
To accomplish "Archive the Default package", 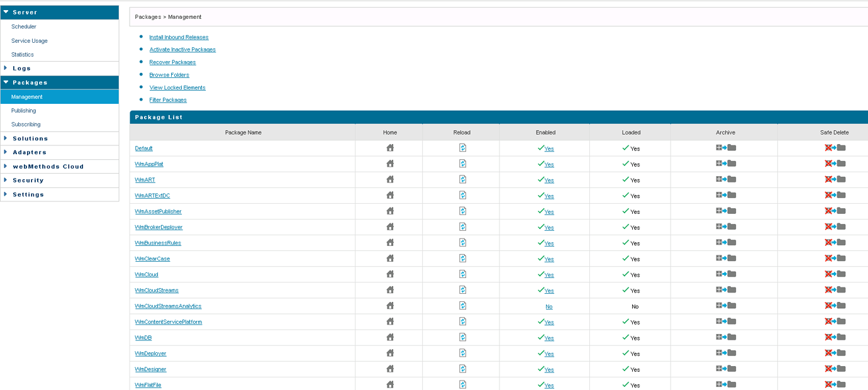I will coord(726,148).
